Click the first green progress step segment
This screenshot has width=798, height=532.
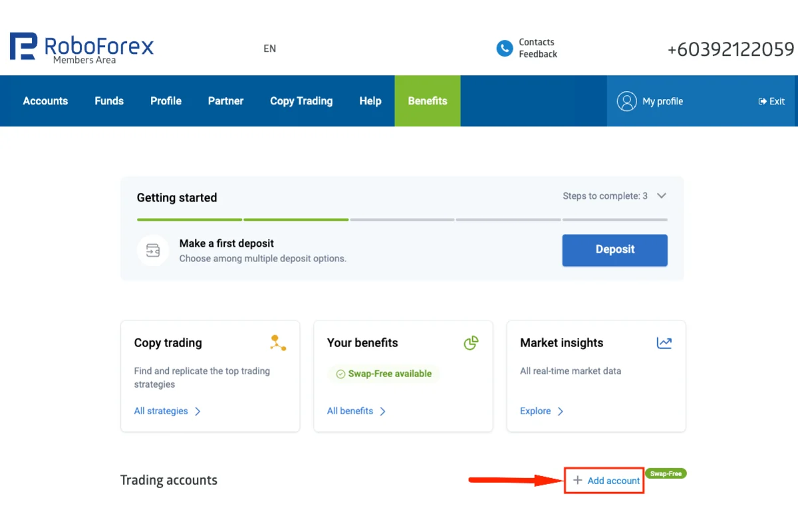pos(190,219)
